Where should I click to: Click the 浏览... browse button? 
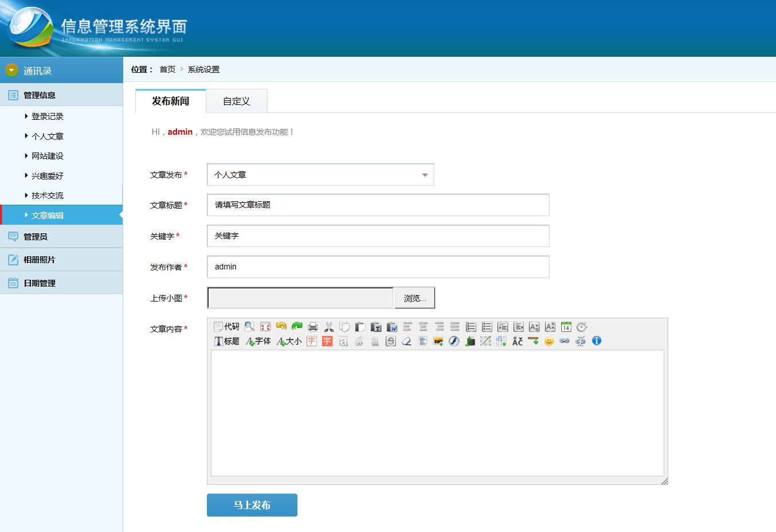coord(415,298)
